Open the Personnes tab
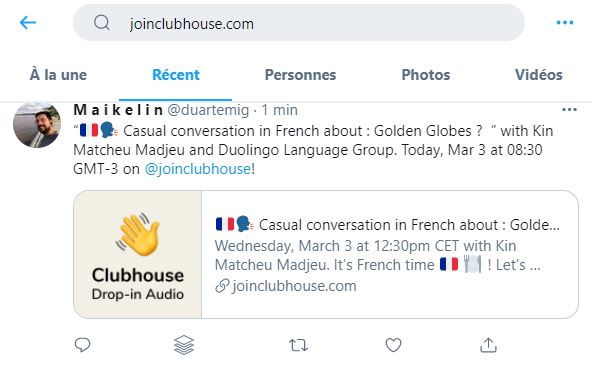This screenshot has height=366, width=592. (x=301, y=75)
